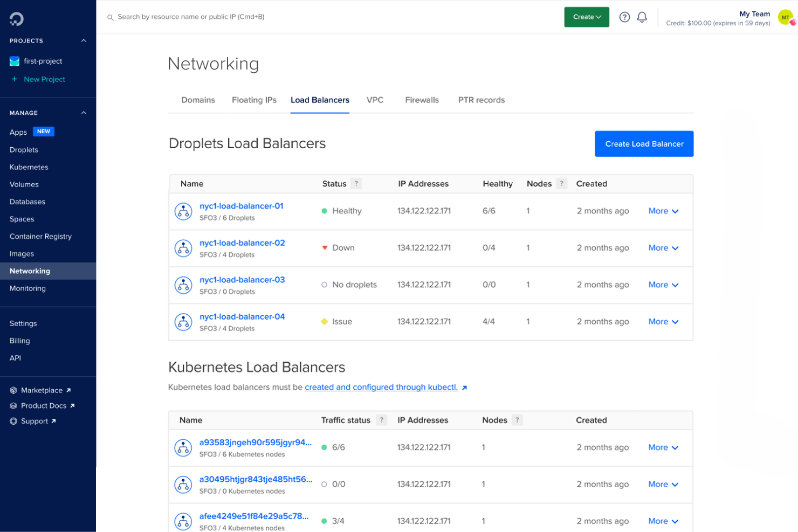Open the afee4249e51f84e29a5c78 load balancer link
798x532 pixels.
point(254,516)
